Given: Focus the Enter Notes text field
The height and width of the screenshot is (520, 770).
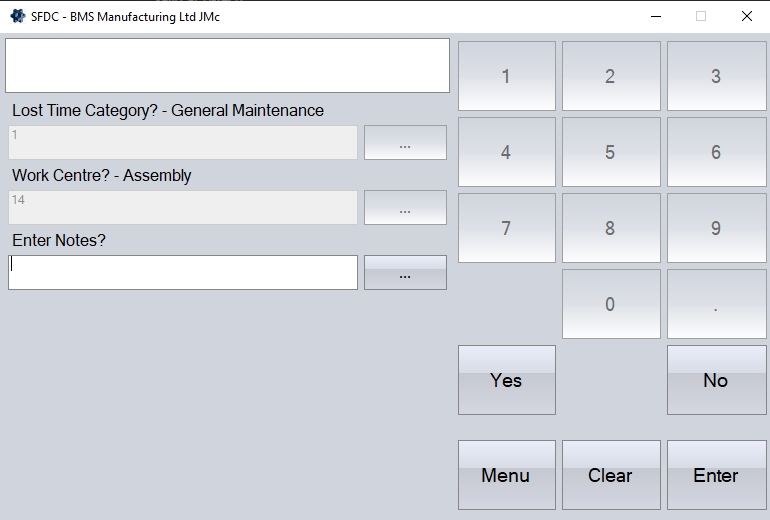Looking at the screenshot, I should (x=183, y=273).
